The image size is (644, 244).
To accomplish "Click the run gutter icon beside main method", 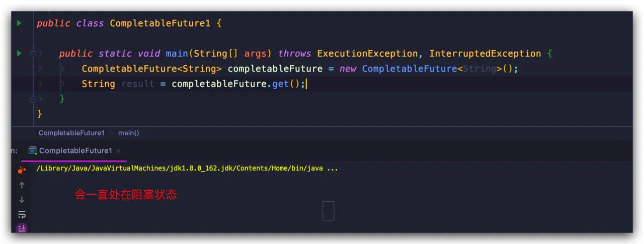I will point(19,53).
